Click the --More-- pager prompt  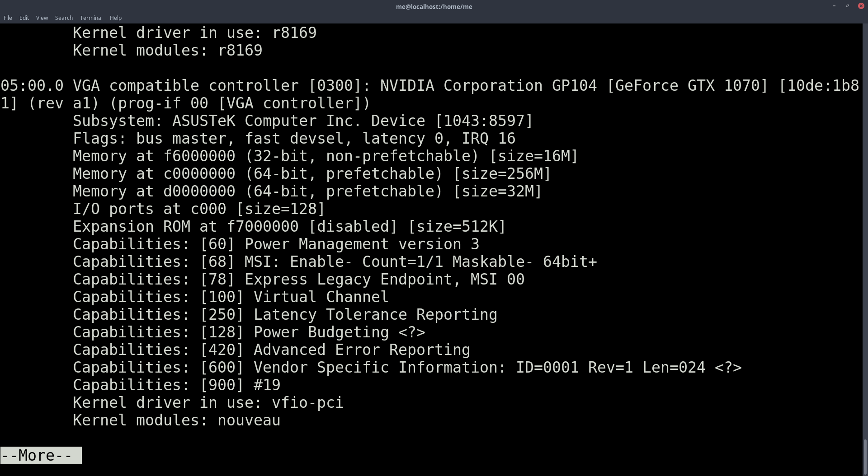[x=40, y=455]
